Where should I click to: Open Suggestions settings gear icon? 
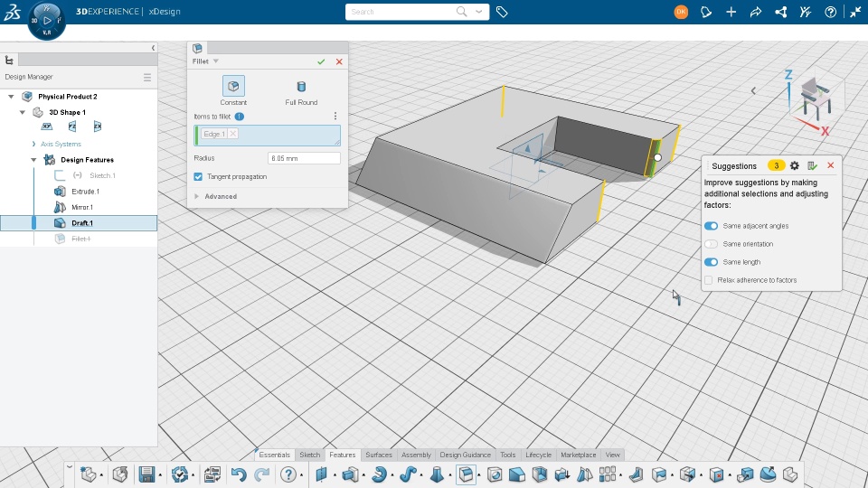coord(795,165)
